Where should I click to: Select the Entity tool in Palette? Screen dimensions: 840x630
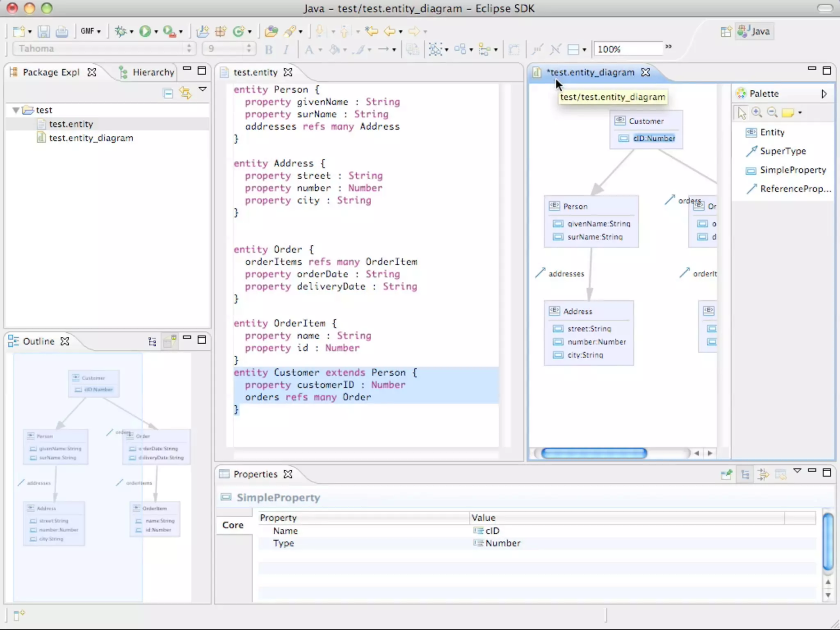[772, 132]
